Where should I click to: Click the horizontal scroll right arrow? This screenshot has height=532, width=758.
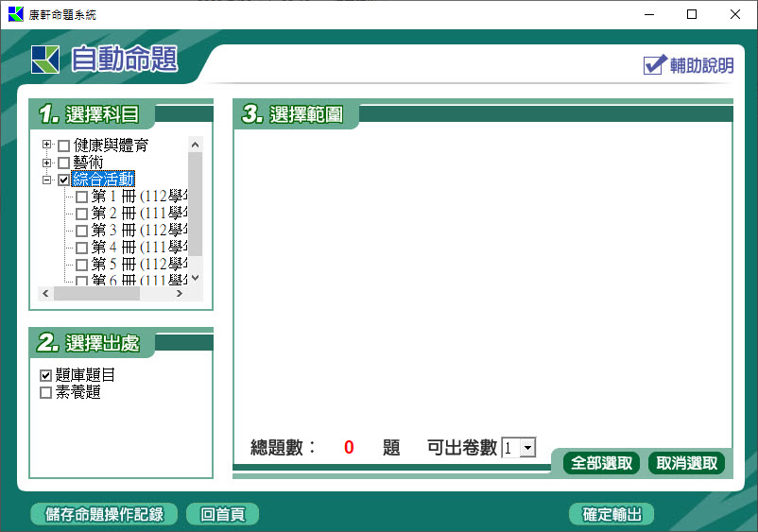pyautogui.click(x=180, y=294)
